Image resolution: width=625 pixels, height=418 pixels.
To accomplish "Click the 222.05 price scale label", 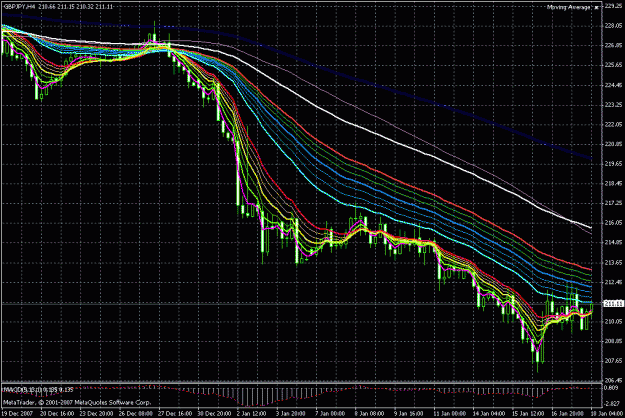I will click(614, 124).
